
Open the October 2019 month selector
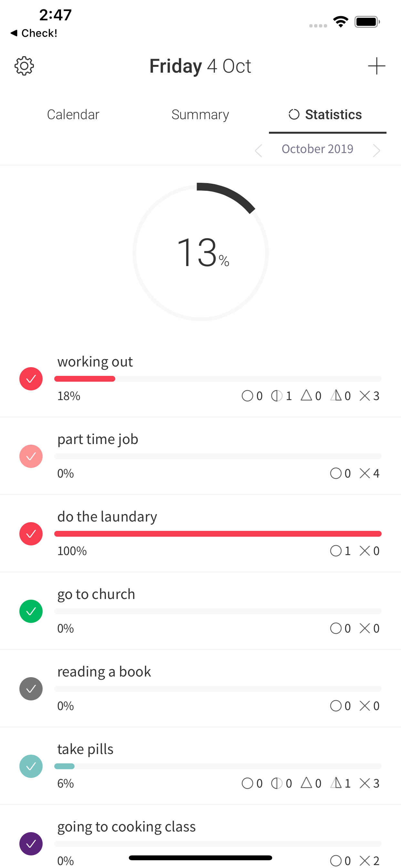click(x=317, y=149)
